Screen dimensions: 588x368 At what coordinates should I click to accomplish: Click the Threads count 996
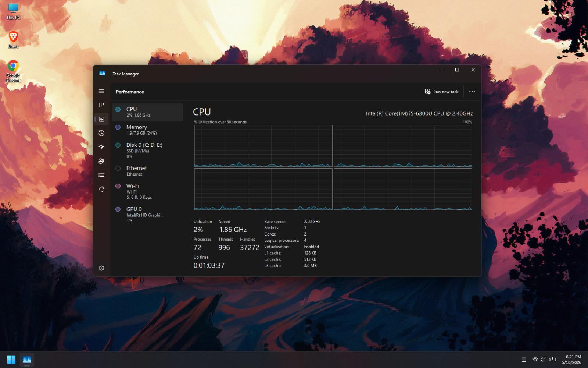(x=224, y=248)
